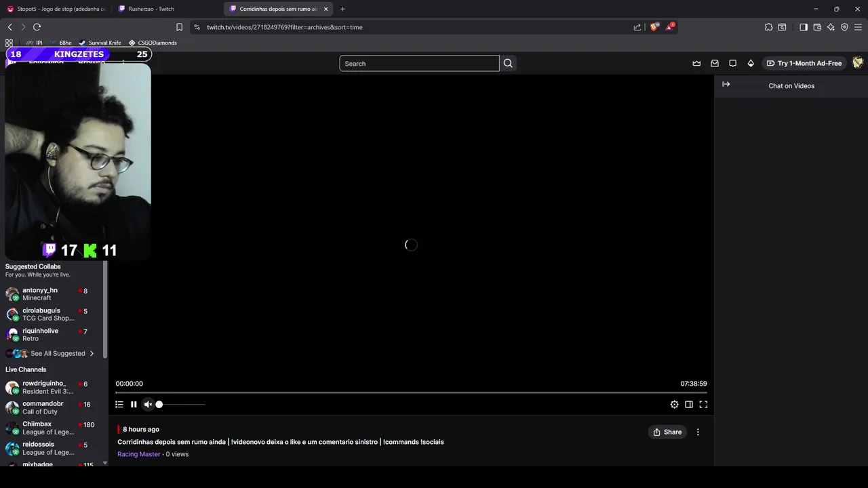This screenshot has height=488, width=868.
Task: Open reidossois live channel
Action: pos(54,449)
